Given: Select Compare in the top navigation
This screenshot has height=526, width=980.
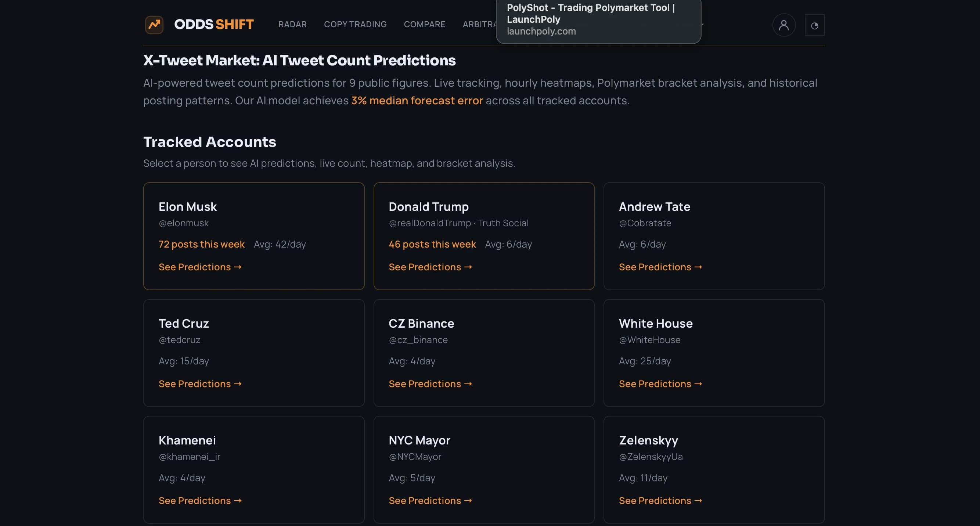Looking at the screenshot, I should point(424,24).
